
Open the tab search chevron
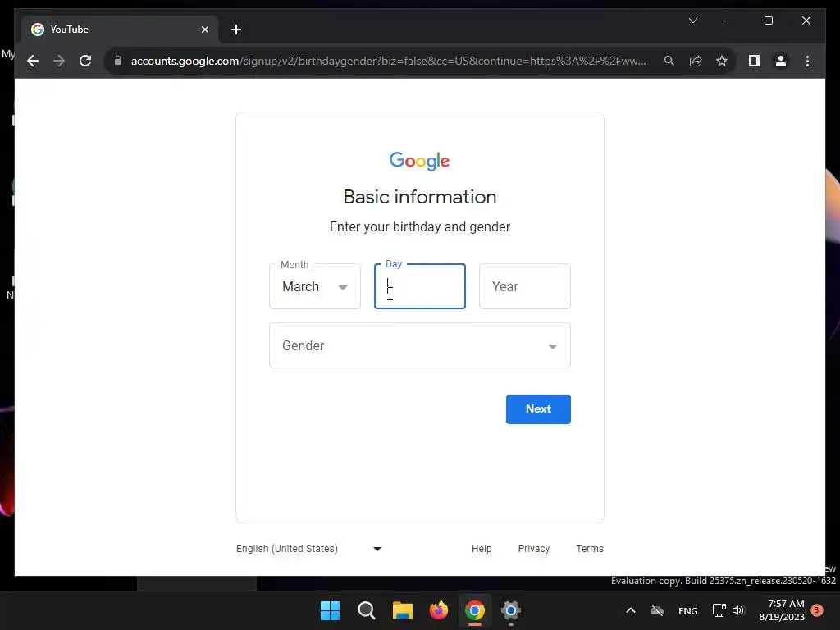coord(692,21)
